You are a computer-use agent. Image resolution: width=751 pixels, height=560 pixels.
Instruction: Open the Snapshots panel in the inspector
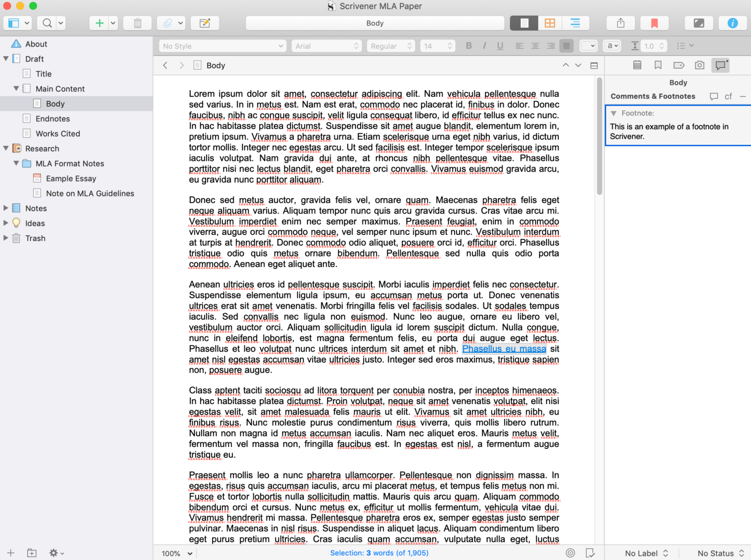(x=699, y=65)
